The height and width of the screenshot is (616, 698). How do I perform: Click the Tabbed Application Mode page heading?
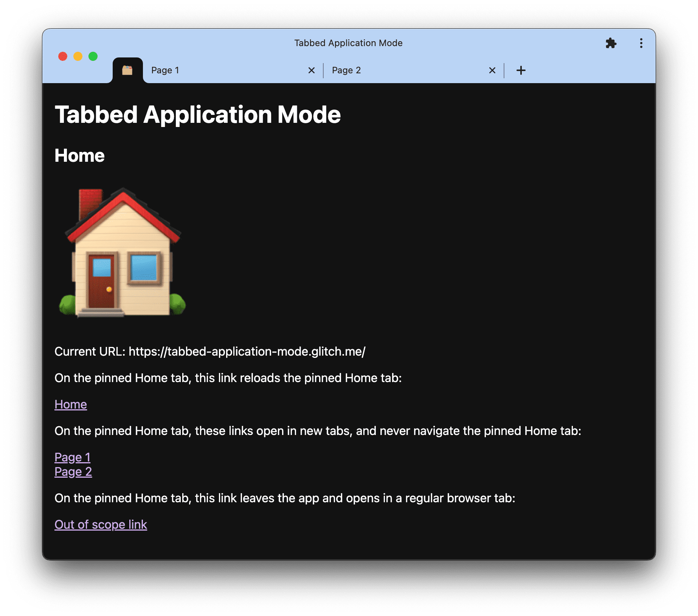click(x=197, y=115)
